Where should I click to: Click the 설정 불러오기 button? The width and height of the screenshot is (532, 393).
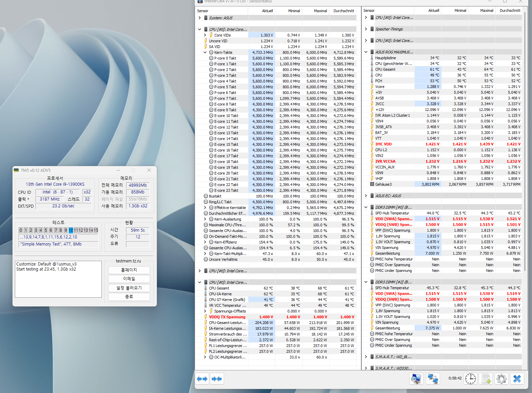pos(129,288)
